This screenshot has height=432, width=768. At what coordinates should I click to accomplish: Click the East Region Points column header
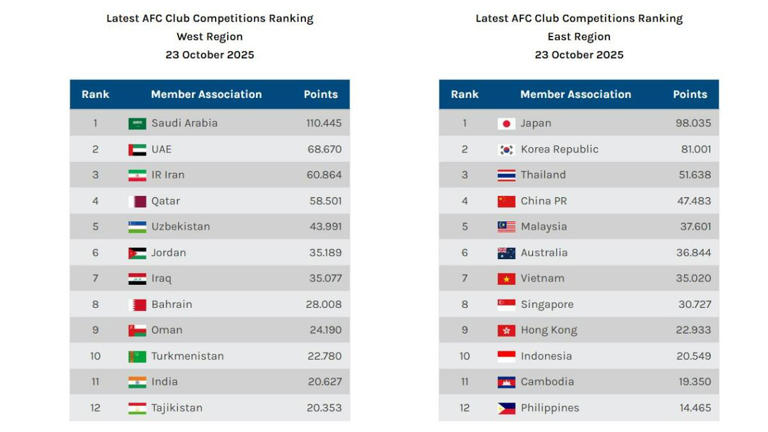(x=690, y=95)
